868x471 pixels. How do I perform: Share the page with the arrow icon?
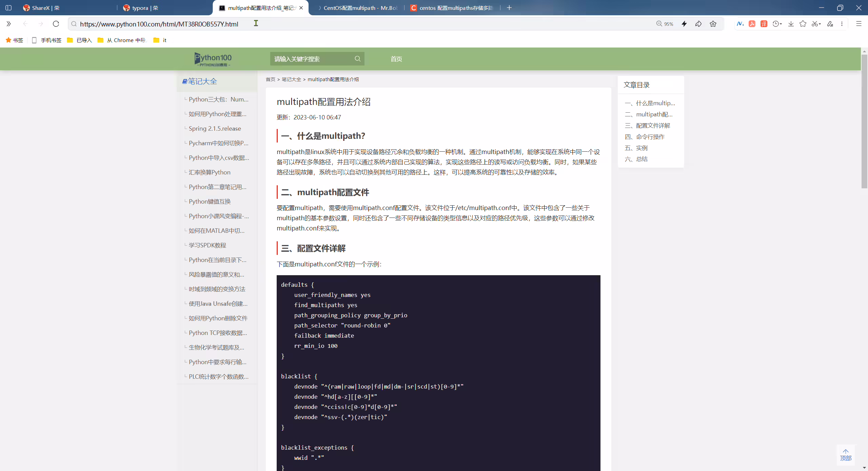[x=698, y=24]
